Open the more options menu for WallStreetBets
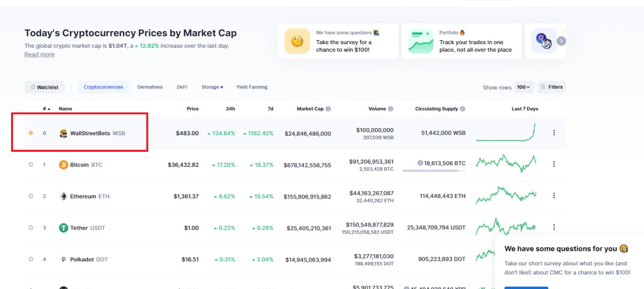 pyautogui.click(x=554, y=133)
